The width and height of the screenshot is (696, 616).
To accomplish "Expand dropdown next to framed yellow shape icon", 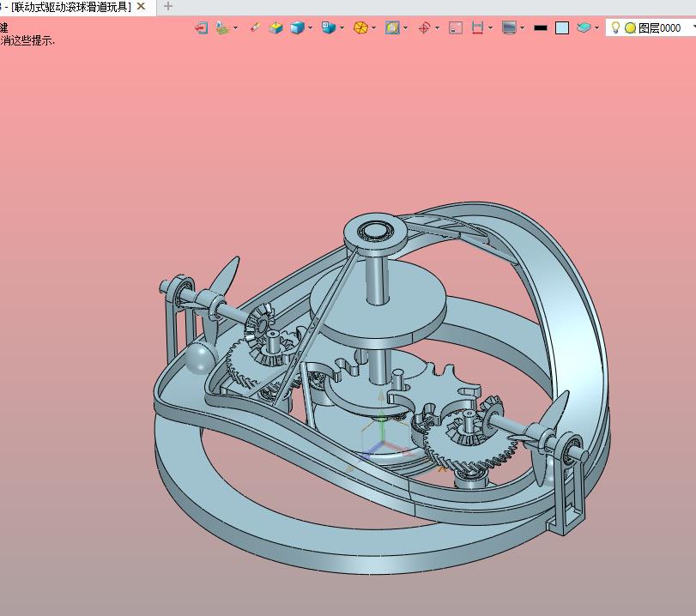I will click(406, 28).
